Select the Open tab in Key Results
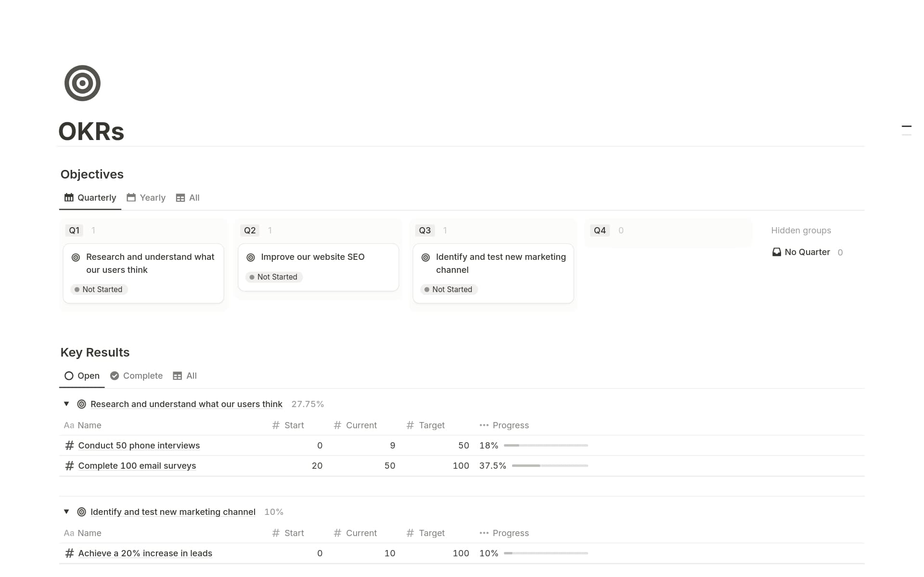 pos(82,376)
